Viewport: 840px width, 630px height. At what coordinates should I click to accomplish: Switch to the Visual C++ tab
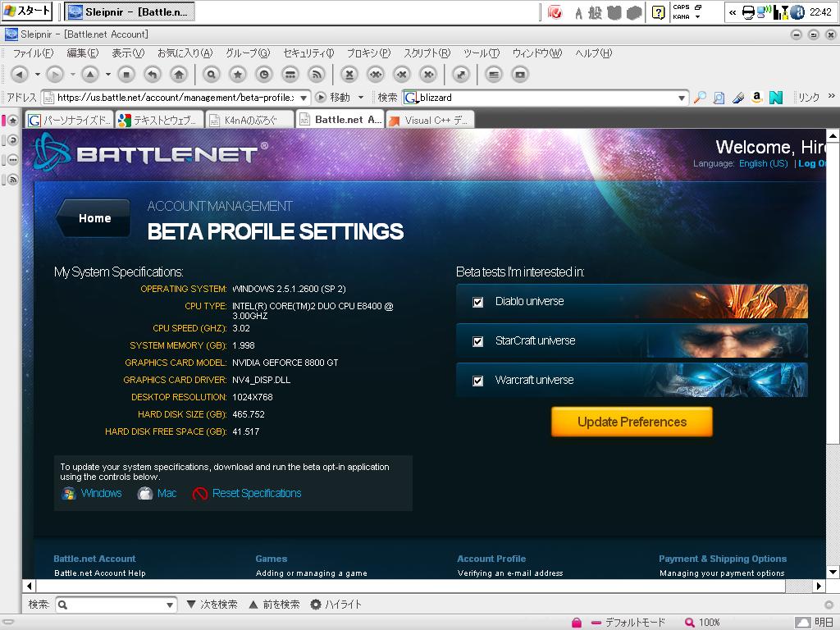pyautogui.click(x=430, y=120)
